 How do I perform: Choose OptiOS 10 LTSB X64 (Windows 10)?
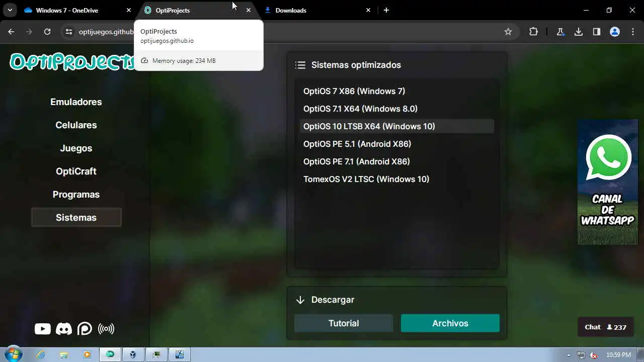(x=396, y=126)
